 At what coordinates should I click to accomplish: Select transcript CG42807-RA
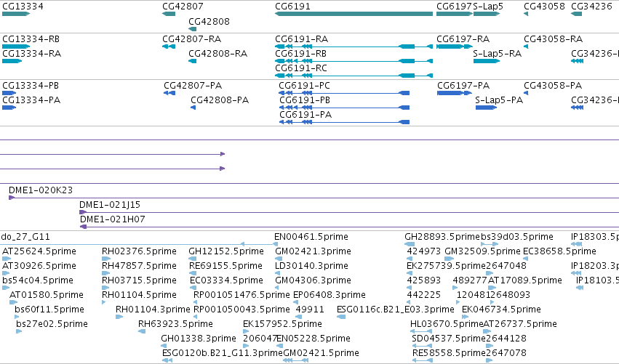pyautogui.click(x=192, y=39)
